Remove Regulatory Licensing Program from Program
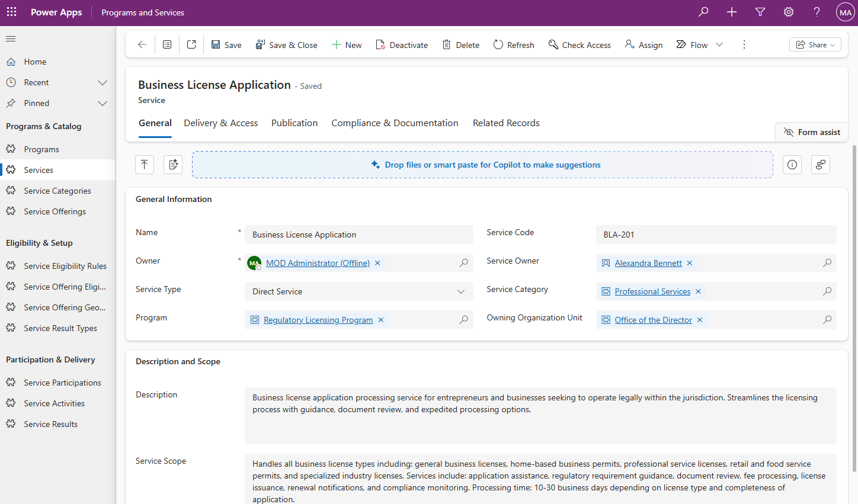 point(381,320)
